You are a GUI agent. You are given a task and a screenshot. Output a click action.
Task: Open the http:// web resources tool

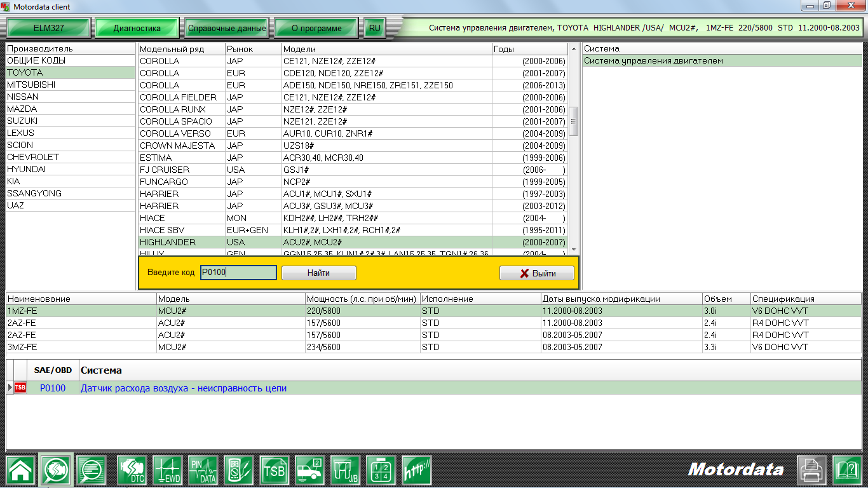(x=416, y=470)
